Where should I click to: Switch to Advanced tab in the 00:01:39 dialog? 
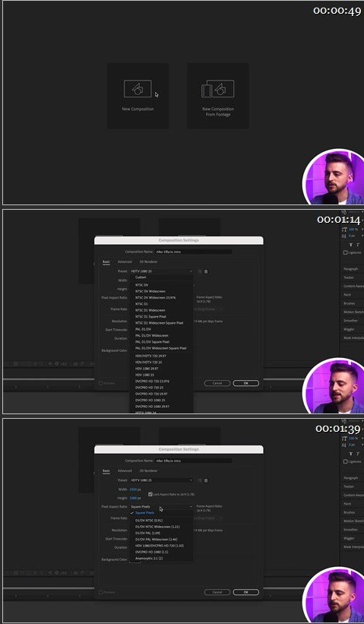(125, 470)
